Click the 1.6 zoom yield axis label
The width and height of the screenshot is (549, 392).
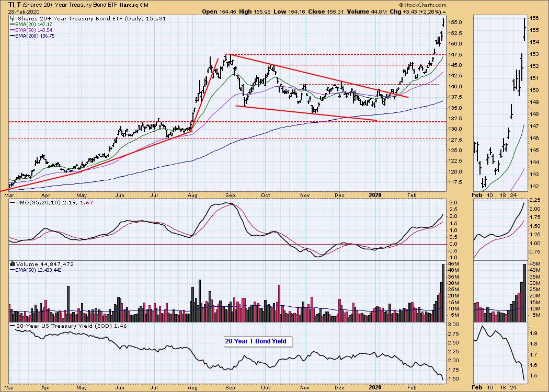coord(534,365)
